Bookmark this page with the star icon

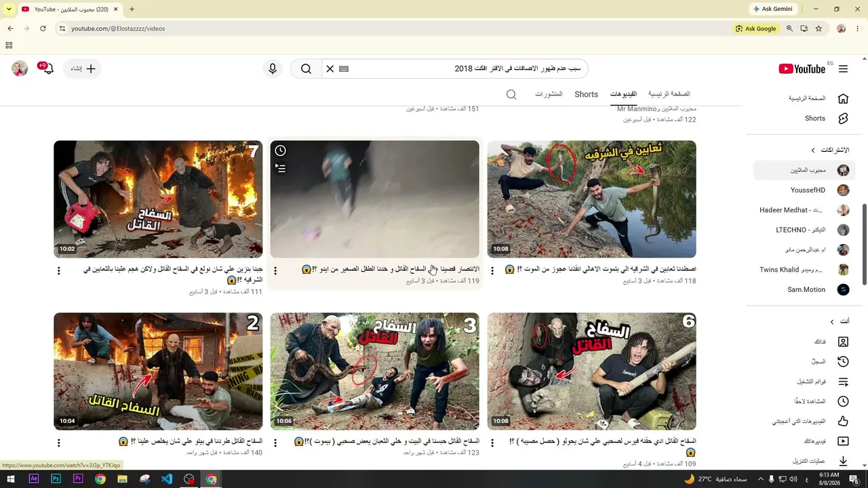[818, 28]
